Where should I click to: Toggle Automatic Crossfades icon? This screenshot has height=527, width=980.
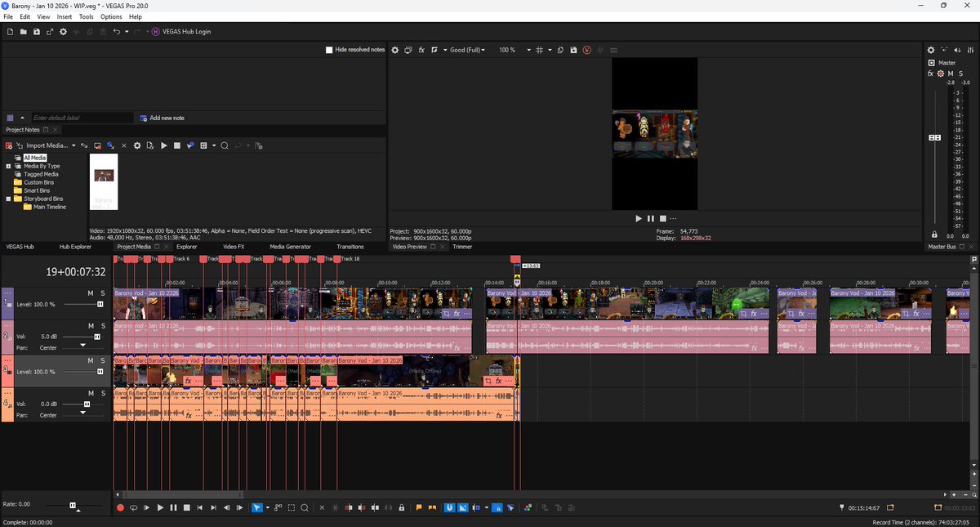pyautogui.click(x=463, y=507)
